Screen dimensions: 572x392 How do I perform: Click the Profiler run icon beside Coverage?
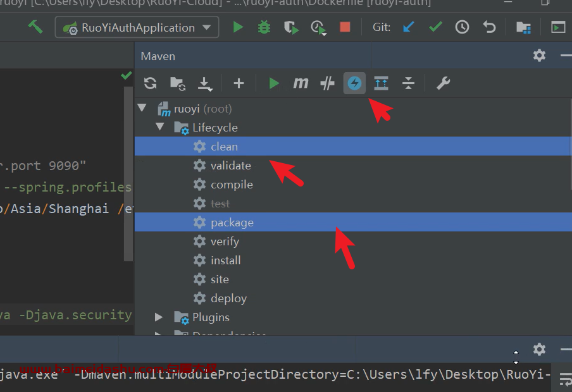tap(318, 27)
